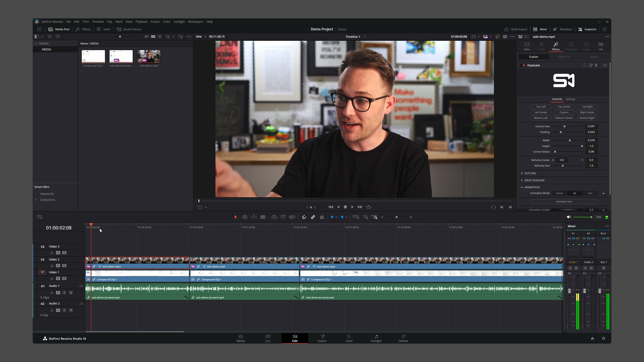Solo the Audio 2 track
This screenshot has height=362, width=644.
coord(65,310)
